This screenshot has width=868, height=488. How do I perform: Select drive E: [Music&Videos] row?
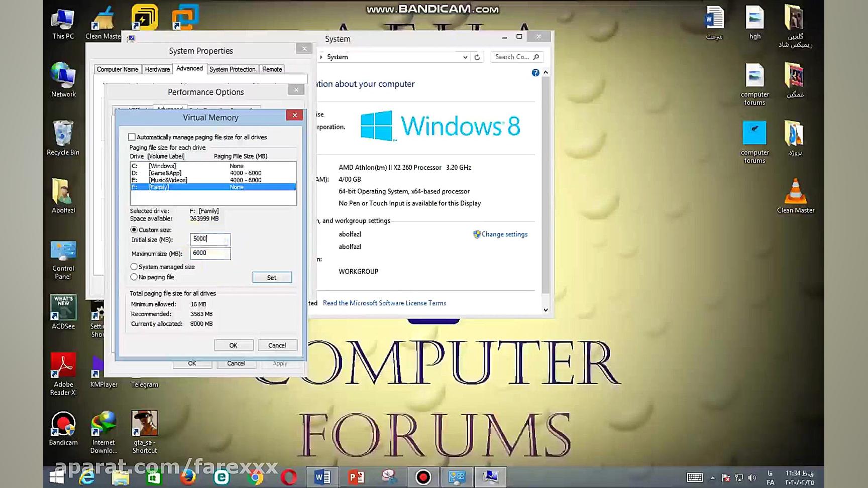click(x=213, y=180)
